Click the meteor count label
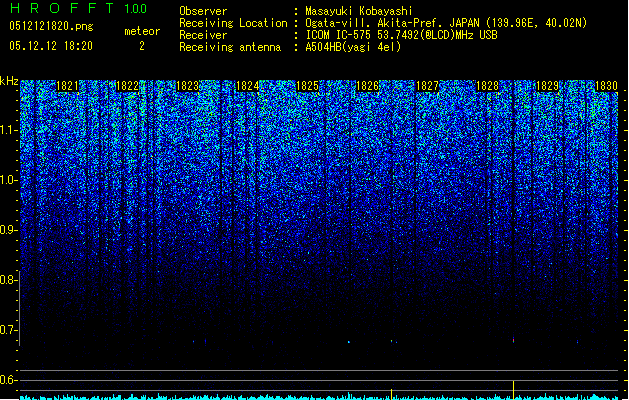 pyautogui.click(x=142, y=31)
